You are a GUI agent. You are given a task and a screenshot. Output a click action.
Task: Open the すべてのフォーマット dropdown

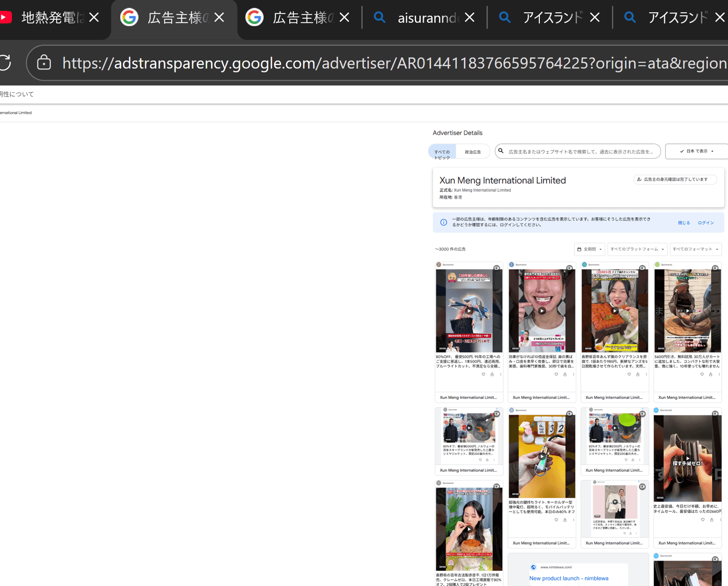695,249
